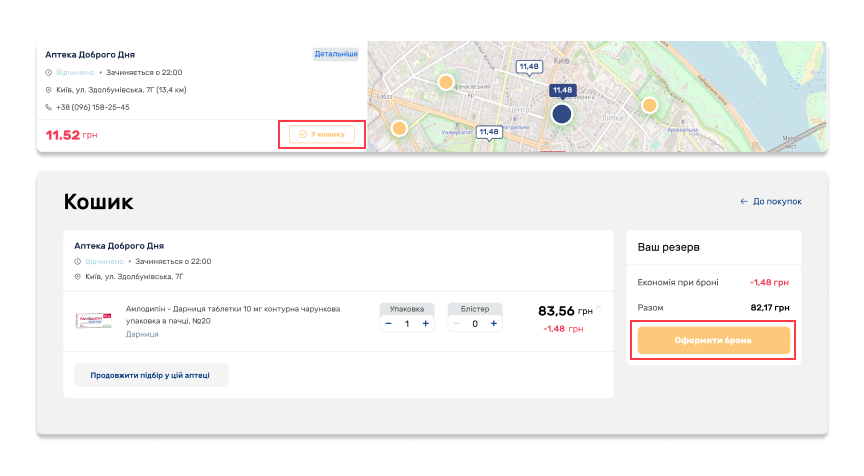Click the Амлодипін product thumbnail image
Screen dimensions: 864x476
96,321
